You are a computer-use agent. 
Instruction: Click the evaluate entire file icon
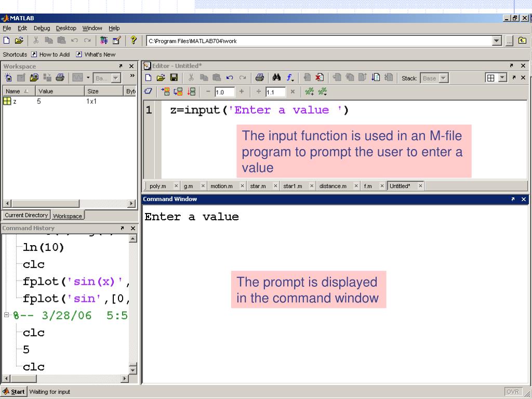[x=191, y=91]
